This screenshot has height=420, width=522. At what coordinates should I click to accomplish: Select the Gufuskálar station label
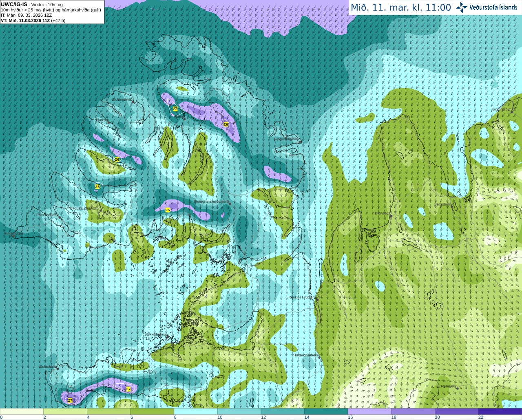pyautogui.click(x=48, y=367)
